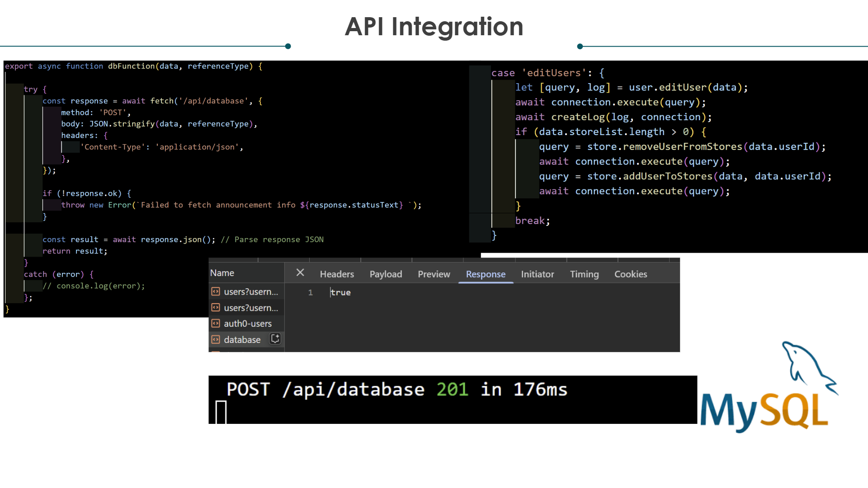Click the Name column header
The image size is (868, 488).
click(x=222, y=273)
